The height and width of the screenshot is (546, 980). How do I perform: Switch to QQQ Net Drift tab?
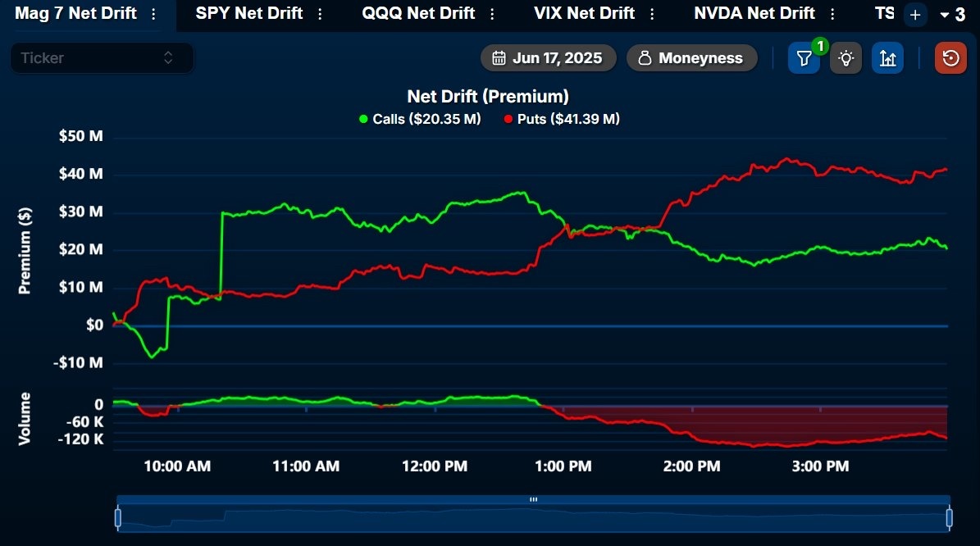click(418, 13)
